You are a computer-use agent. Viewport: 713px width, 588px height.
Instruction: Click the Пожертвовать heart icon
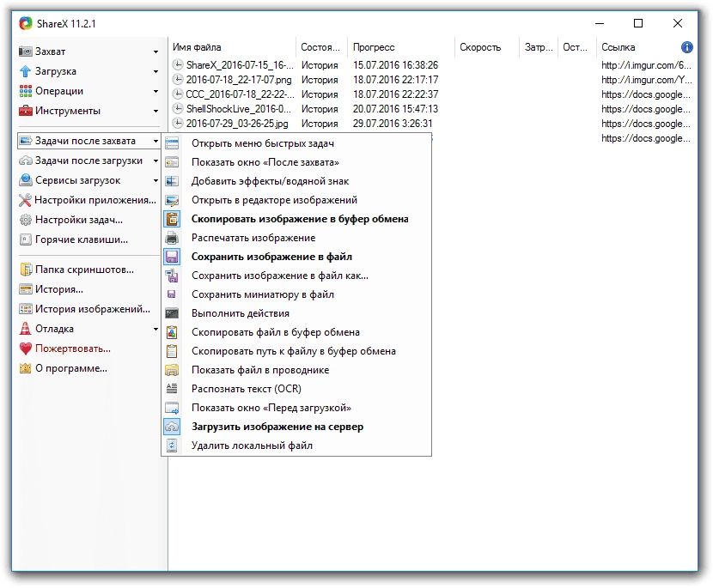(x=26, y=349)
